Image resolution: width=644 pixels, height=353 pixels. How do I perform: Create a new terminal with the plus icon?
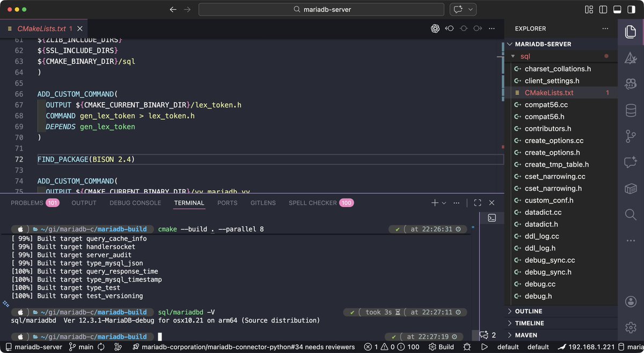[x=435, y=203]
